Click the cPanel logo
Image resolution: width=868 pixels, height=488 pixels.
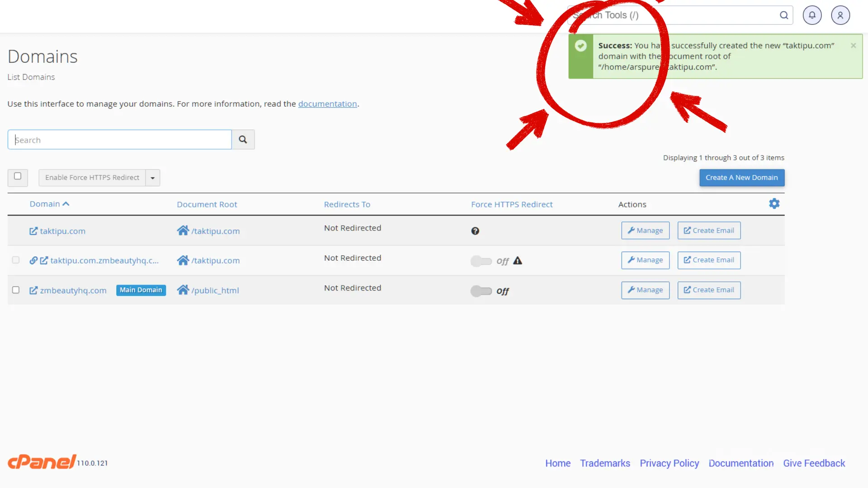[42, 462]
